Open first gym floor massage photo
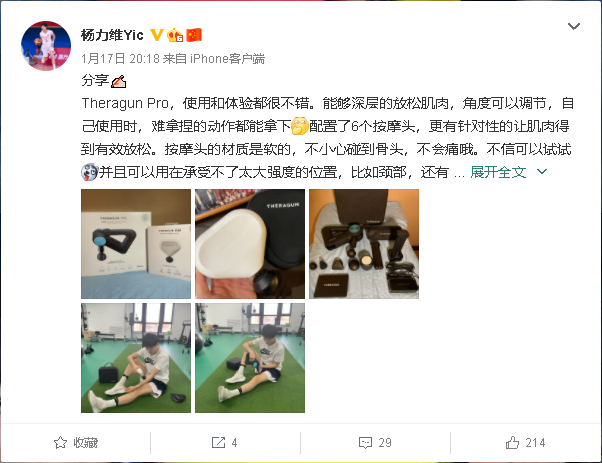The height and width of the screenshot is (463, 602). pos(136,358)
